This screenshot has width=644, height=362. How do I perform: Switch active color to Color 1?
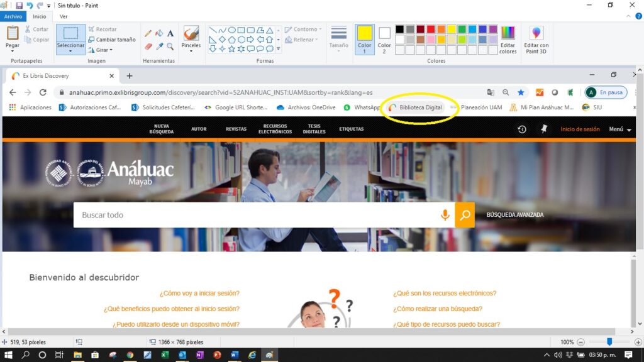click(365, 39)
